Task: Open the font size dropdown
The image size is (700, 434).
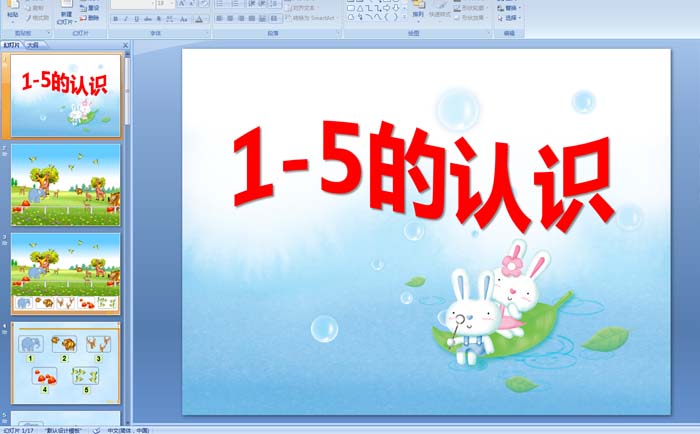Action: click(171, 4)
